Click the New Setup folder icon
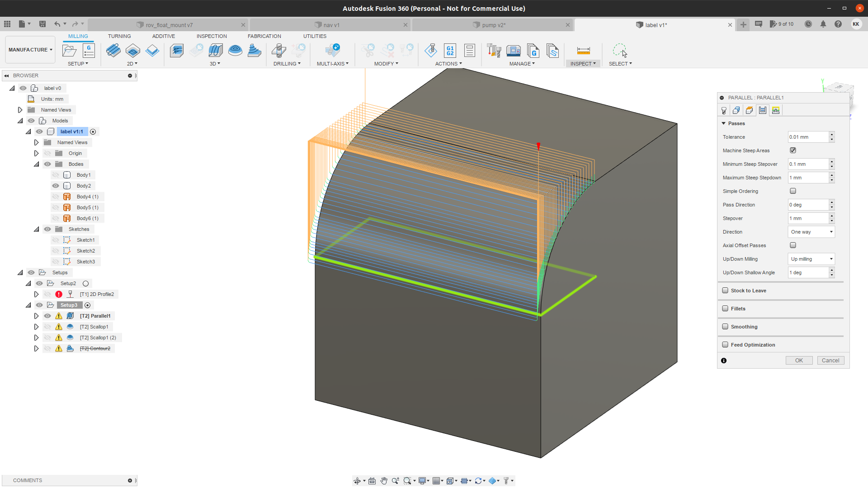This screenshot has width=868, height=488. tap(69, 51)
